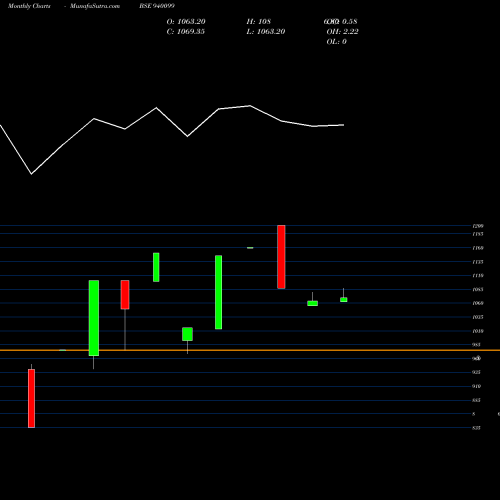Click the lowest red candle at chart bottom

tap(31, 398)
